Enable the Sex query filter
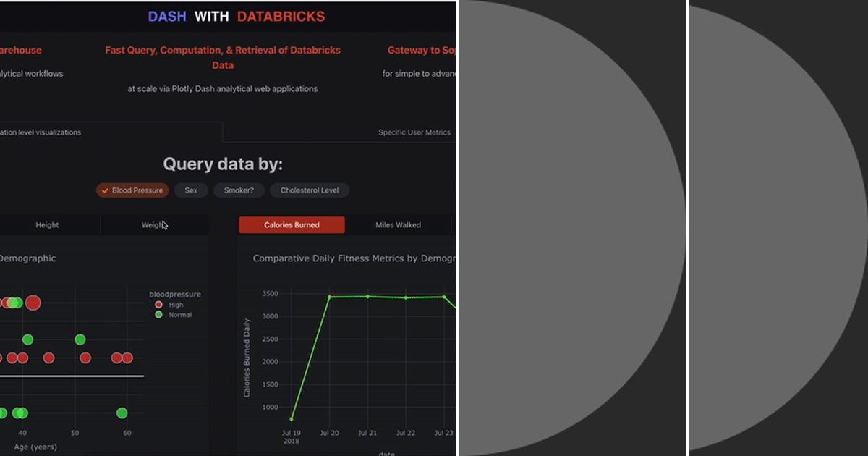 [x=191, y=190]
